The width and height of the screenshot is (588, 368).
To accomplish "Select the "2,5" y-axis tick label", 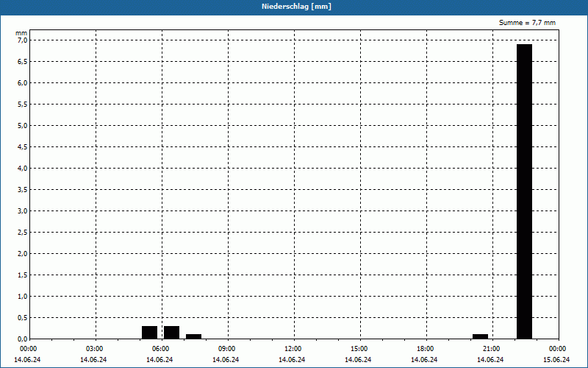I will pyautogui.click(x=23, y=233).
